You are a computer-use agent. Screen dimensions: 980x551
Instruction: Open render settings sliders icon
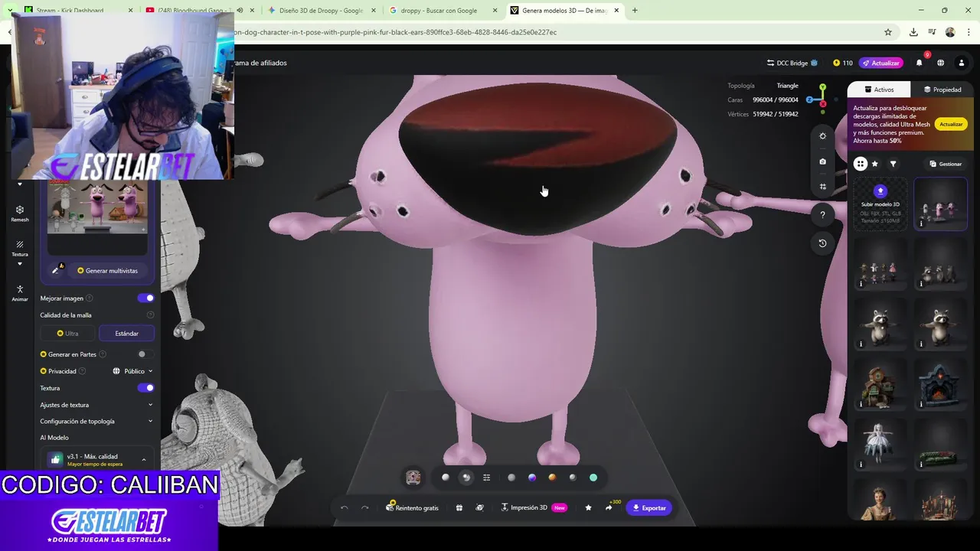(x=486, y=478)
